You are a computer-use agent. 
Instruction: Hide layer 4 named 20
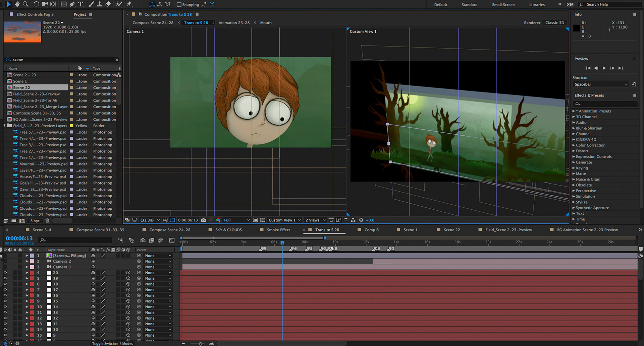[5, 273]
